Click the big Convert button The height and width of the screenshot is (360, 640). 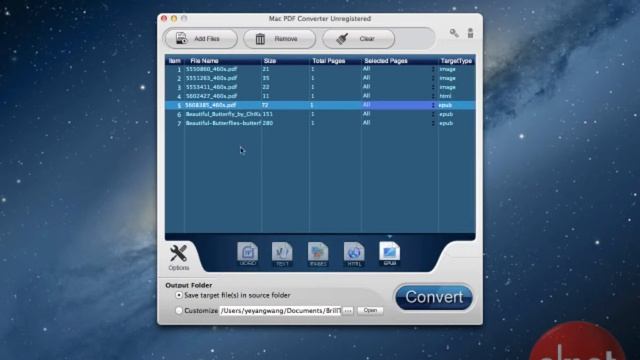[x=434, y=297]
